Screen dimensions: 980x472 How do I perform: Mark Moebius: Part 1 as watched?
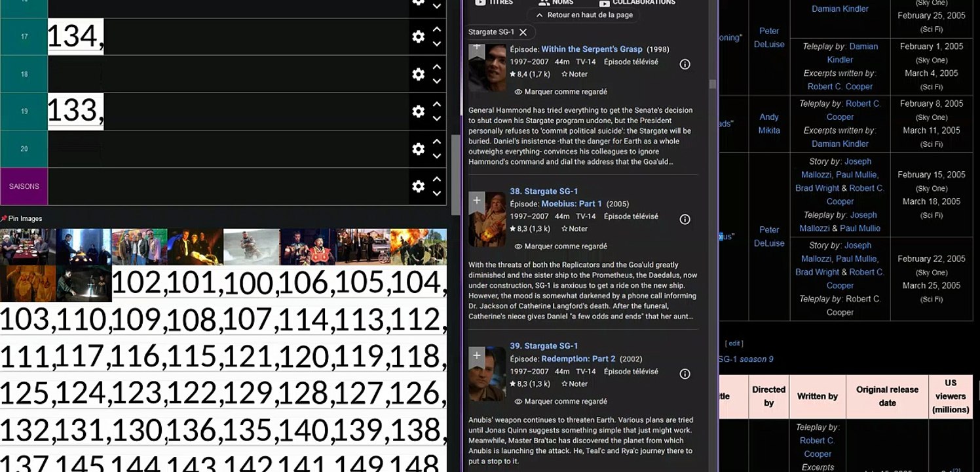pyautogui.click(x=561, y=246)
